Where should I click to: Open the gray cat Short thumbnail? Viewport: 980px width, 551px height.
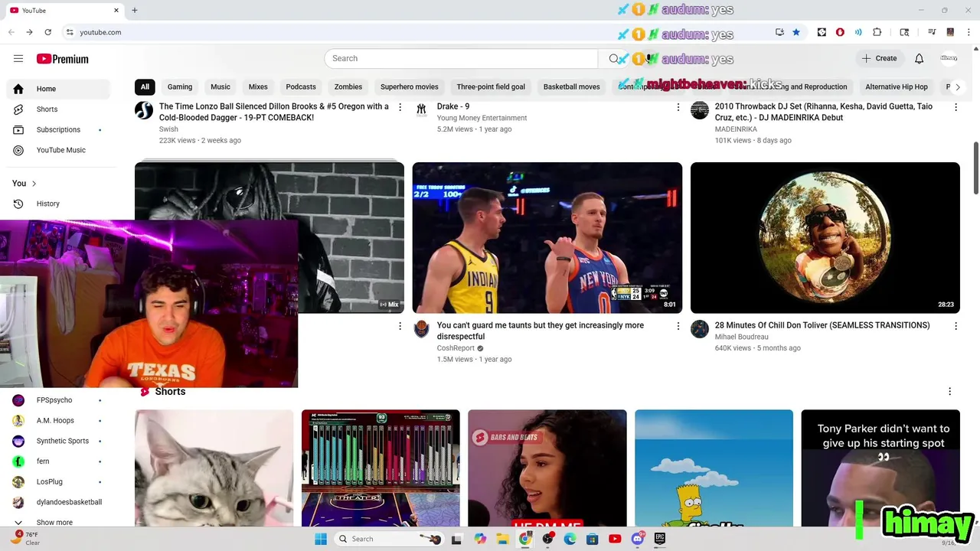tap(214, 468)
